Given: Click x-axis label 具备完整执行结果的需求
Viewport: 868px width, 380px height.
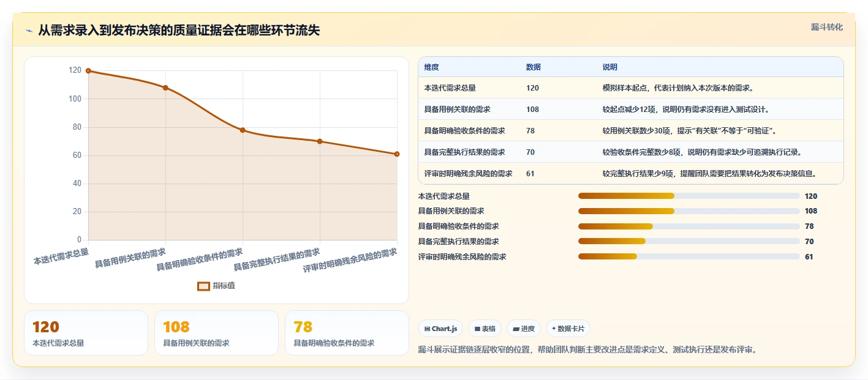Looking at the screenshot, I should (x=277, y=259).
